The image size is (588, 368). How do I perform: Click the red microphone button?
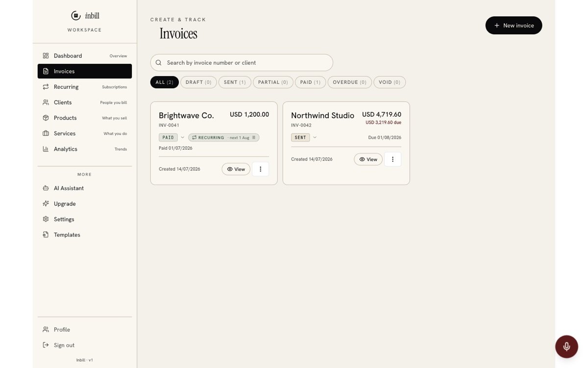click(566, 346)
